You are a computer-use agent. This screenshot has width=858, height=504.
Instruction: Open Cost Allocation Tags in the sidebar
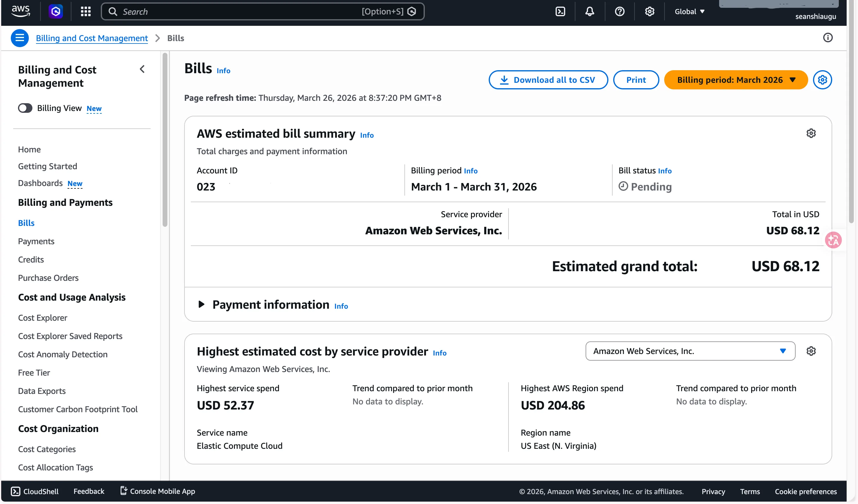coord(55,468)
